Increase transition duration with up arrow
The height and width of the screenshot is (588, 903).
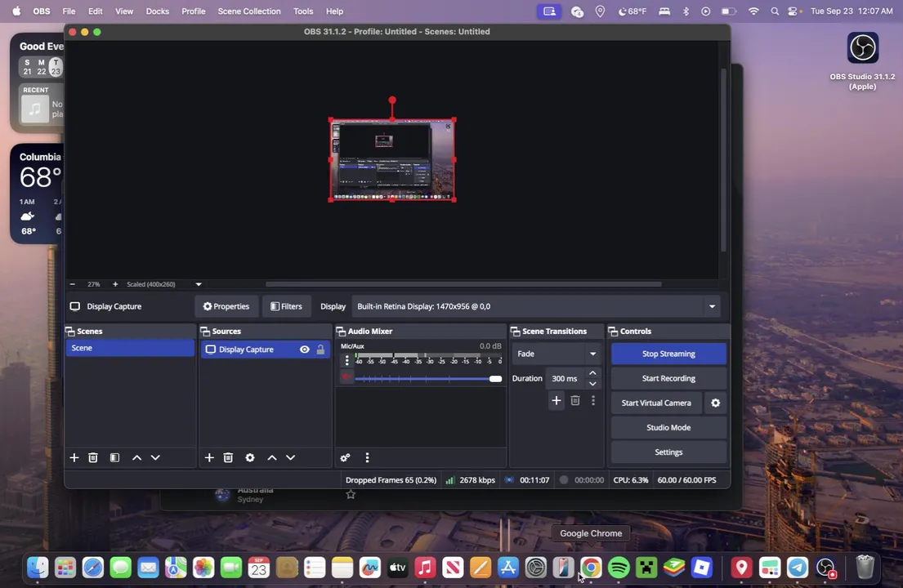[x=592, y=373]
